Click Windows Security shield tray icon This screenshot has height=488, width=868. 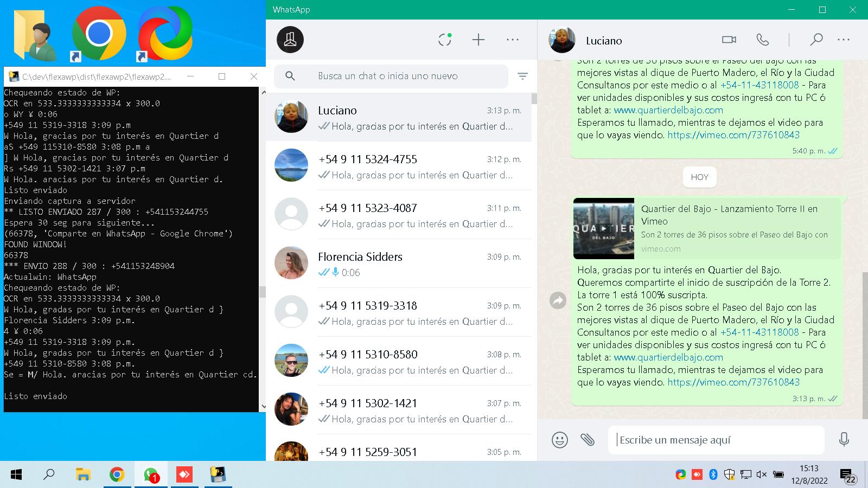click(730, 474)
